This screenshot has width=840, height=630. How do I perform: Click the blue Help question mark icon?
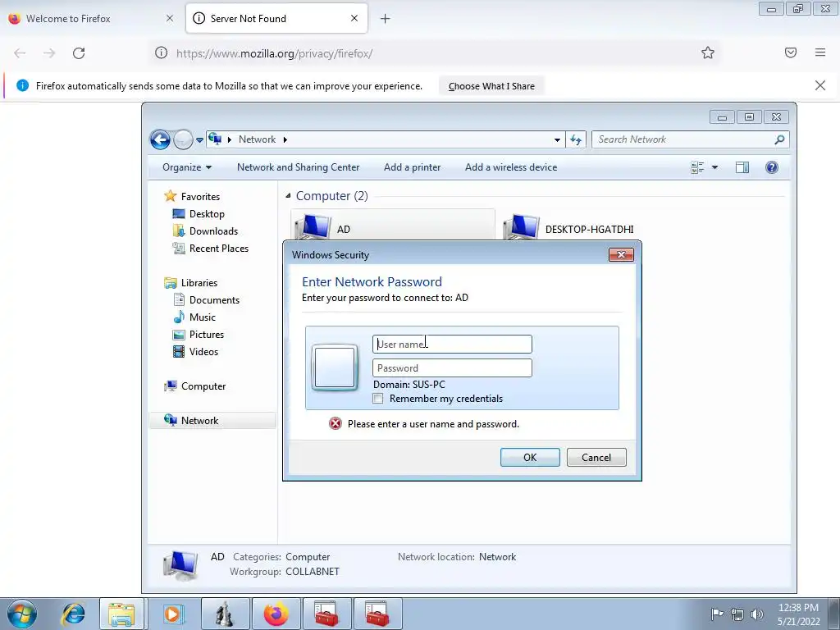pyautogui.click(x=771, y=167)
